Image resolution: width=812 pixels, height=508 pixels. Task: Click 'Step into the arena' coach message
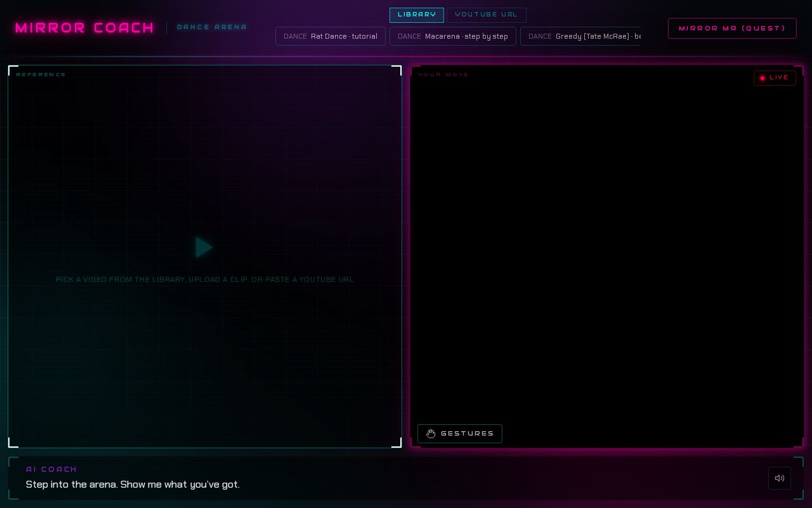[x=133, y=485]
